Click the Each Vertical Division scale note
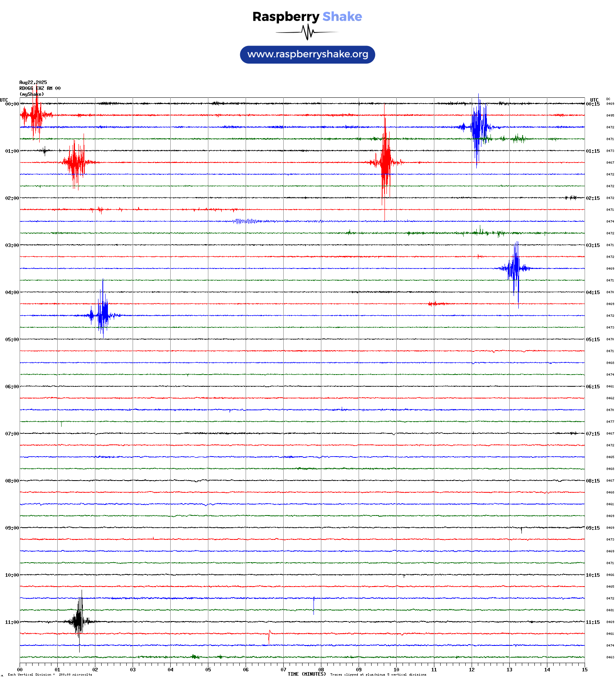Screen dimensions: 616x680 point(50,675)
